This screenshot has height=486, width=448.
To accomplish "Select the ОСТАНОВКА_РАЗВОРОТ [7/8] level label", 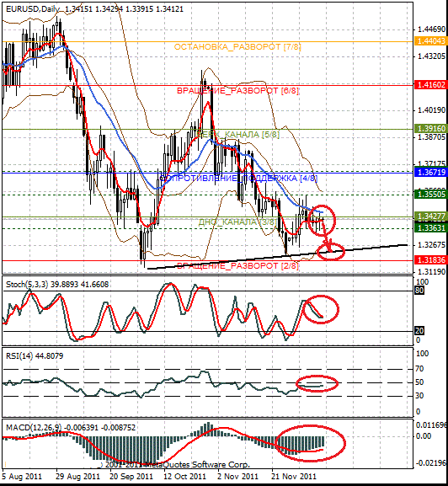I will tap(237, 47).
